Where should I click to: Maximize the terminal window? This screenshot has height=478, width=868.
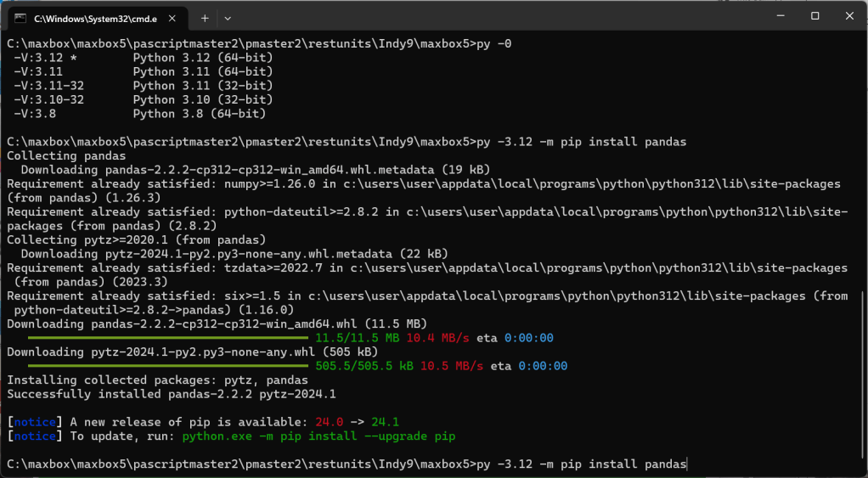pos(814,16)
